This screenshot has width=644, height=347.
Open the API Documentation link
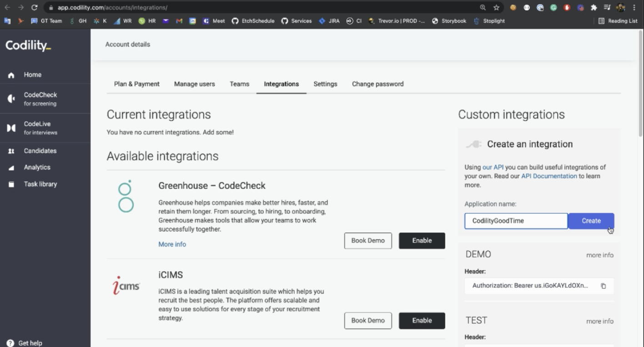[x=549, y=176]
